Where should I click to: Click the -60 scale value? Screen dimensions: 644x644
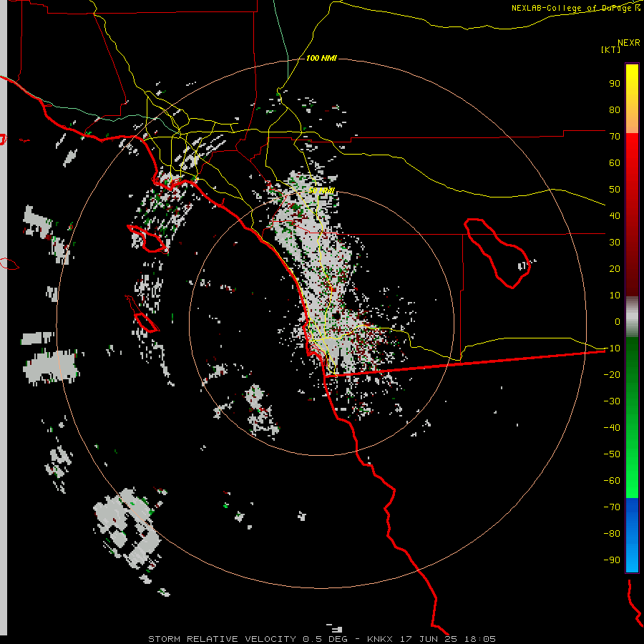[612, 481]
